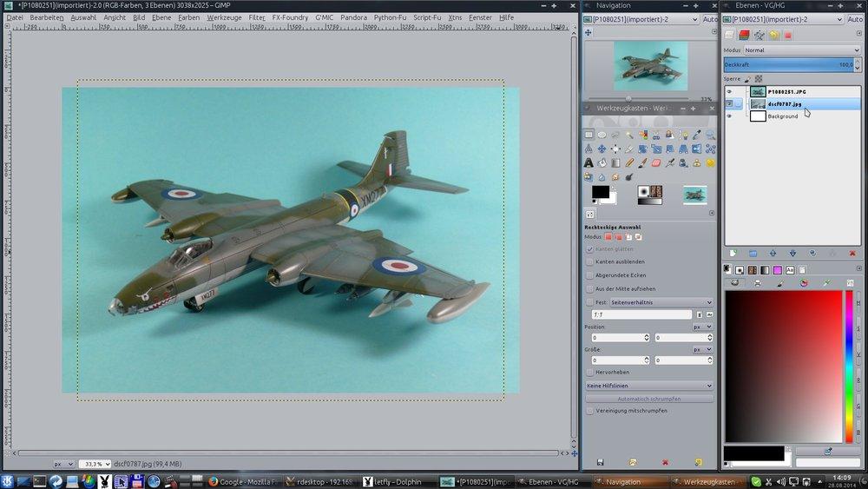Enable 'Kanten ausblenden' checkbox

pyautogui.click(x=589, y=261)
